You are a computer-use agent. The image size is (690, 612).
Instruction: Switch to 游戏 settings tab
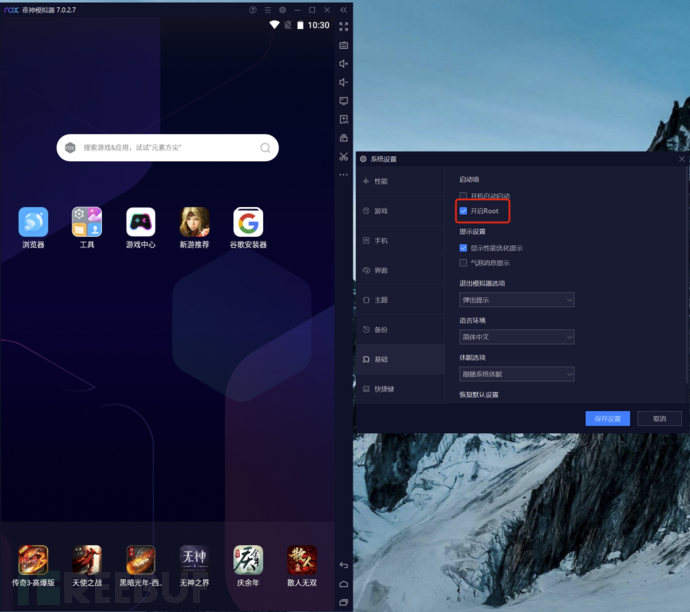[400, 211]
